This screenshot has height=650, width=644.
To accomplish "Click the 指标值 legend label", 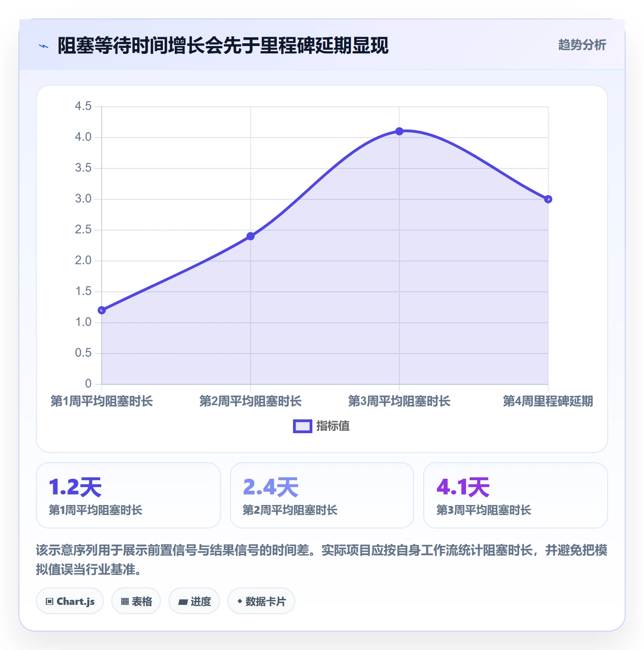I will 333,426.
